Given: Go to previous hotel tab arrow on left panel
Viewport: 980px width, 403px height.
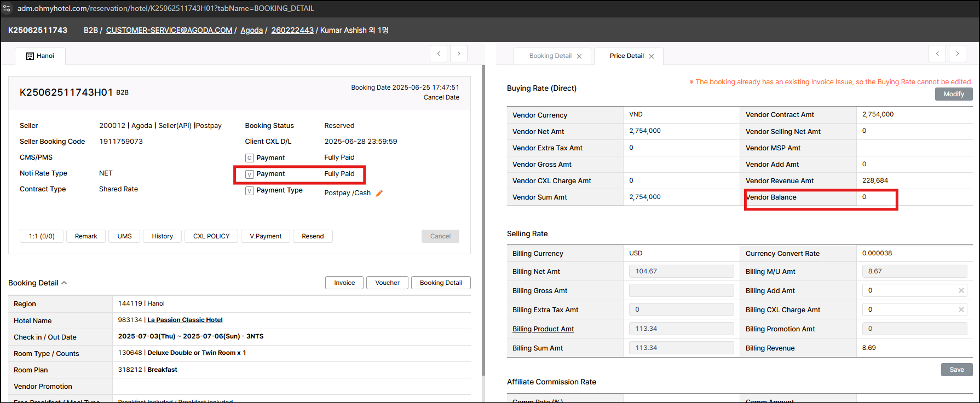Looking at the screenshot, I should tap(439, 54).
